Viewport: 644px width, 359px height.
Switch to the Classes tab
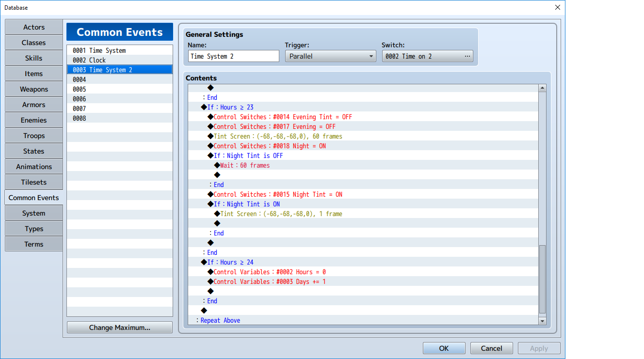[x=34, y=43]
